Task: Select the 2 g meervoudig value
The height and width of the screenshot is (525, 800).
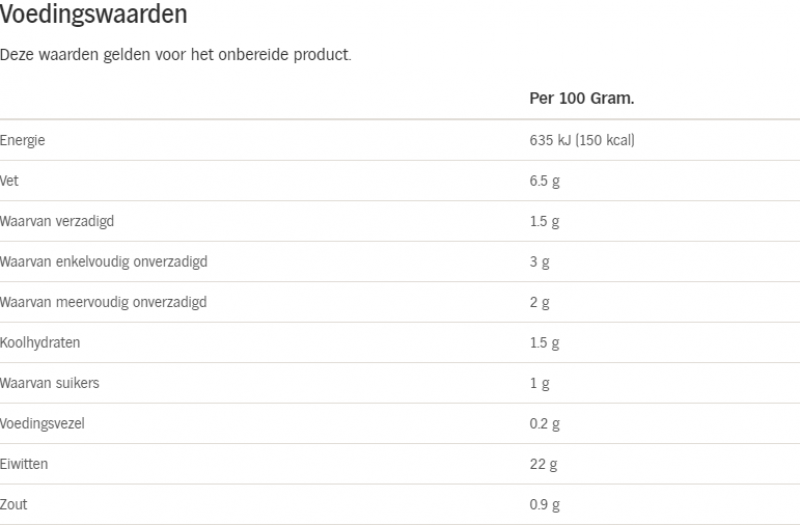Action: pos(539,303)
